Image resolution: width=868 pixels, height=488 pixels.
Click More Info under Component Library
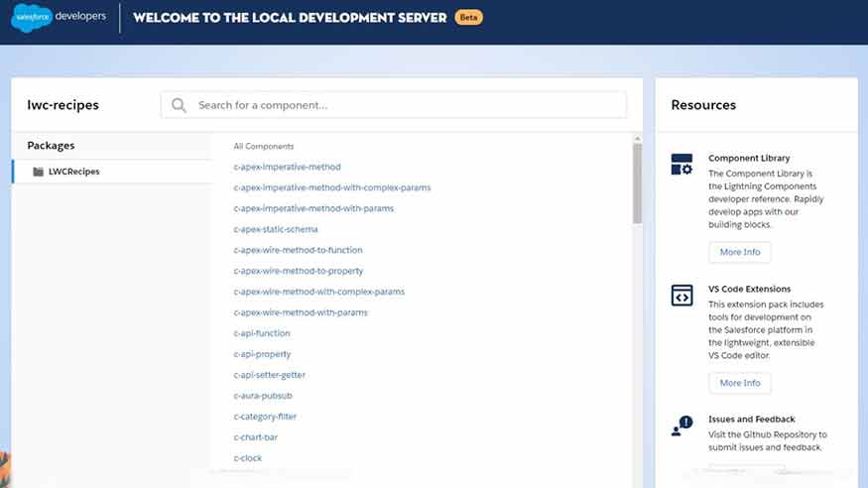pos(740,252)
